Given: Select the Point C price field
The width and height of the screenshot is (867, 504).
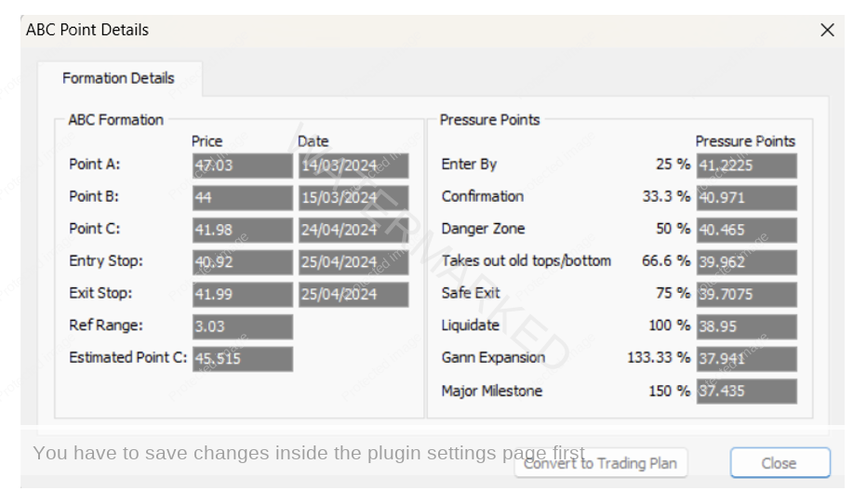Looking at the screenshot, I should pyautogui.click(x=243, y=230).
